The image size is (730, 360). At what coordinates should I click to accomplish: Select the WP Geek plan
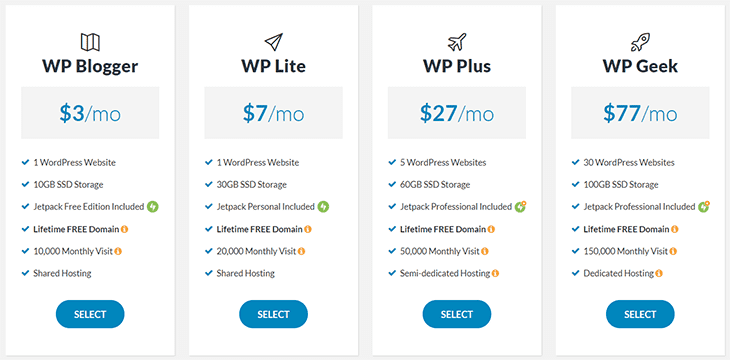coord(640,314)
